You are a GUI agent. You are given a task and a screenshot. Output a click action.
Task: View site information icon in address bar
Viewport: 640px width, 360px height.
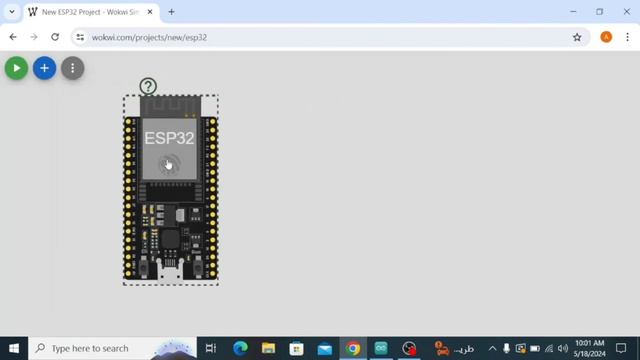pos(80,37)
